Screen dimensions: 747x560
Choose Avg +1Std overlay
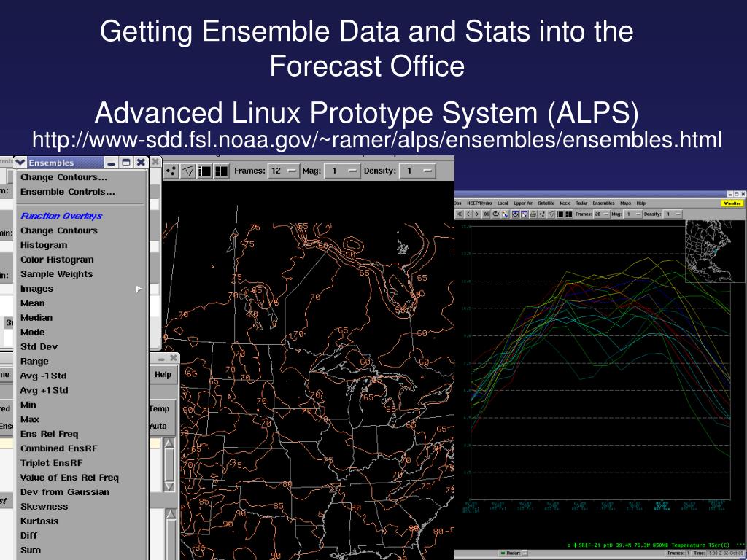click(44, 391)
